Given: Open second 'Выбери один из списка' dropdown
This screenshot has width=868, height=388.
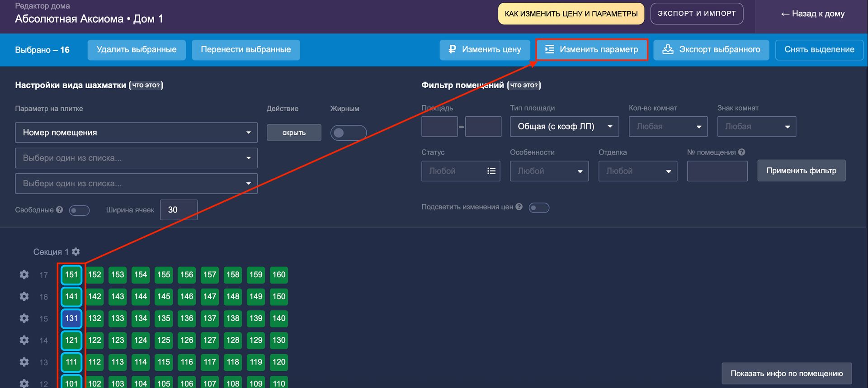Looking at the screenshot, I should pos(136,158).
